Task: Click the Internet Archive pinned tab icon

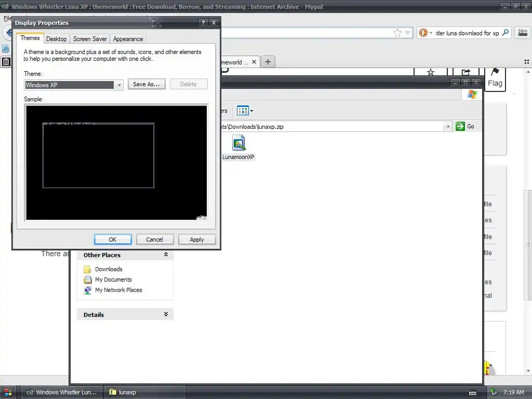Action: tap(6, 62)
